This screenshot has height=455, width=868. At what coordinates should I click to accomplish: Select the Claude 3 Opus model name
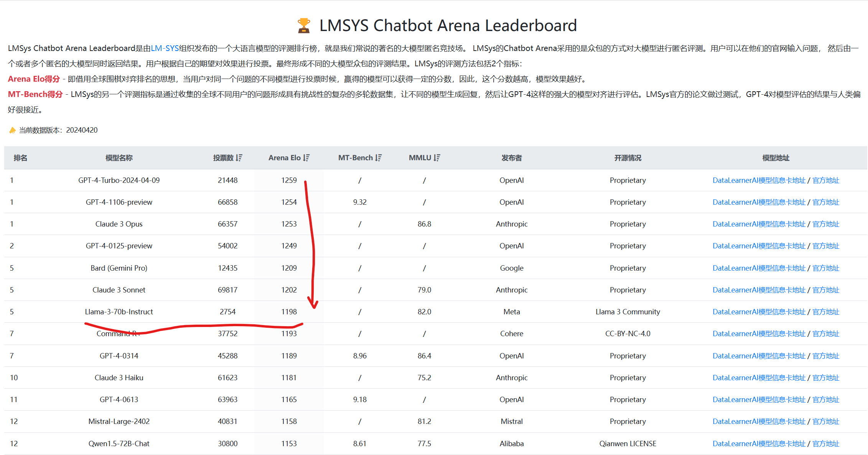coord(119,224)
